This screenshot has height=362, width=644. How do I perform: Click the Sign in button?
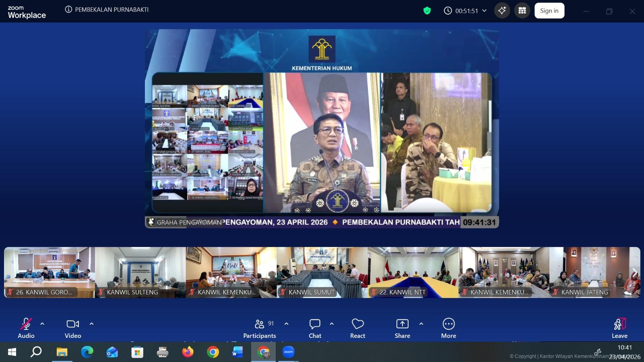(x=549, y=11)
